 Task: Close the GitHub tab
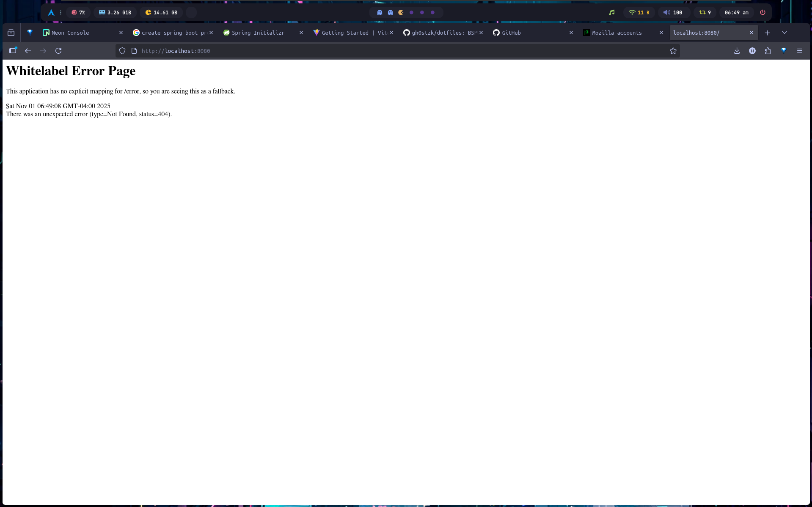(x=571, y=33)
